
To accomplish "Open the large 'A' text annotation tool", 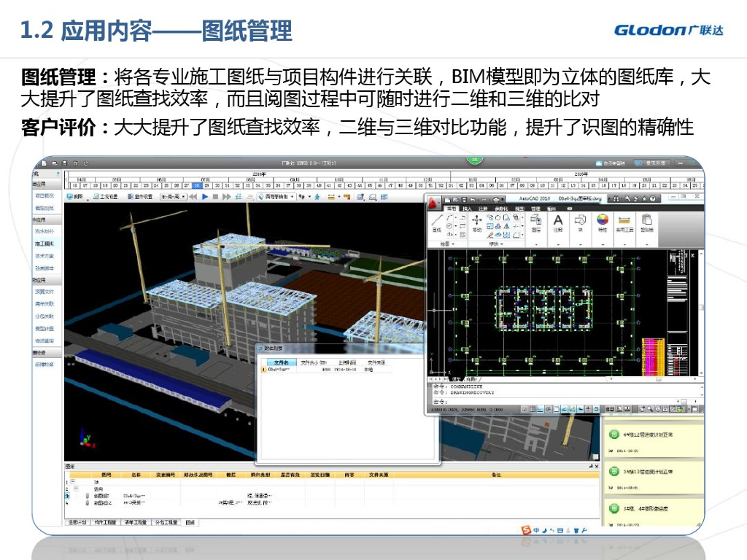I will click(x=558, y=220).
